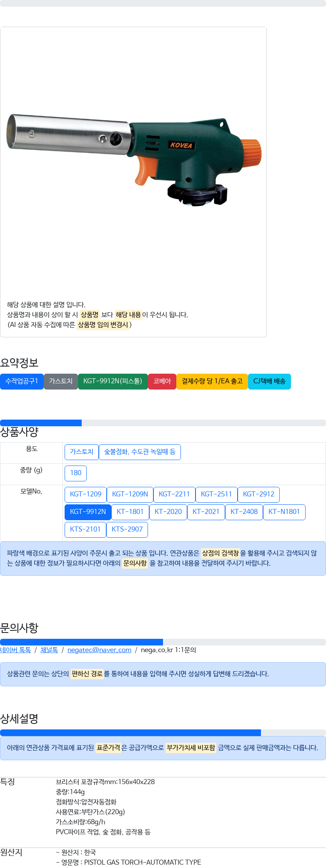Screen dimensions: 326x868
Task: Click the 코베아 red brand tag
Action: pyautogui.click(x=162, y=381)
